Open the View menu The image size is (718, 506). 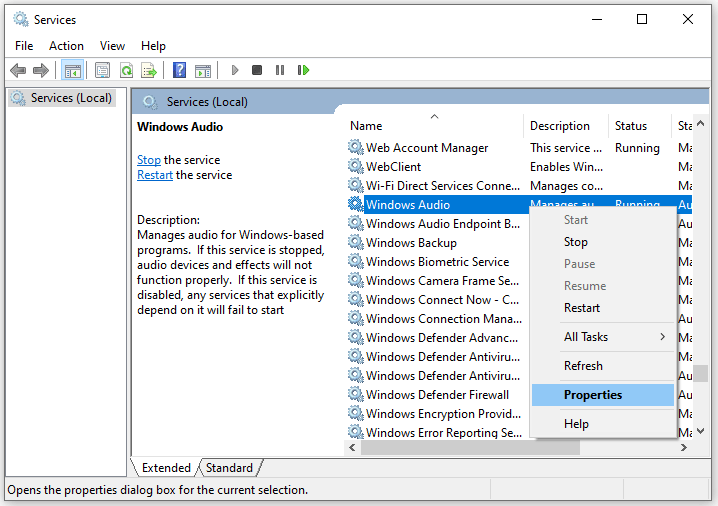(x=112, y=46)
